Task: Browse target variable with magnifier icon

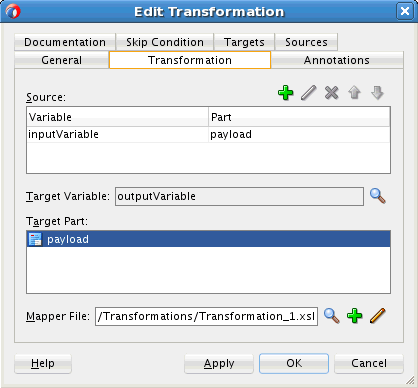Action: (x=378, y=196)
